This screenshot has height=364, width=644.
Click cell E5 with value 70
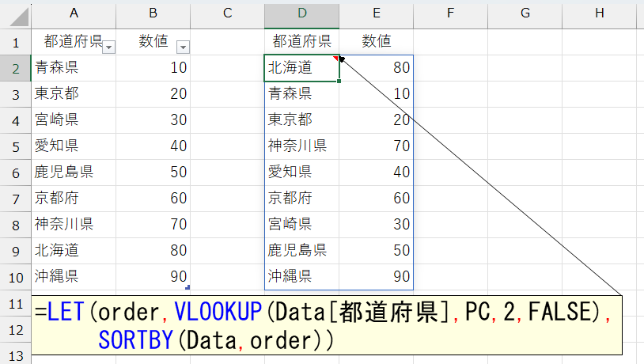tap(377, 146)
